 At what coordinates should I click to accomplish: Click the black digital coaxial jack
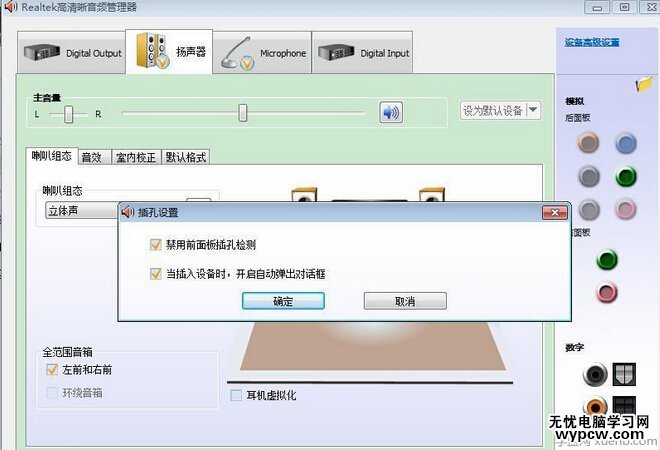point(595,374)
